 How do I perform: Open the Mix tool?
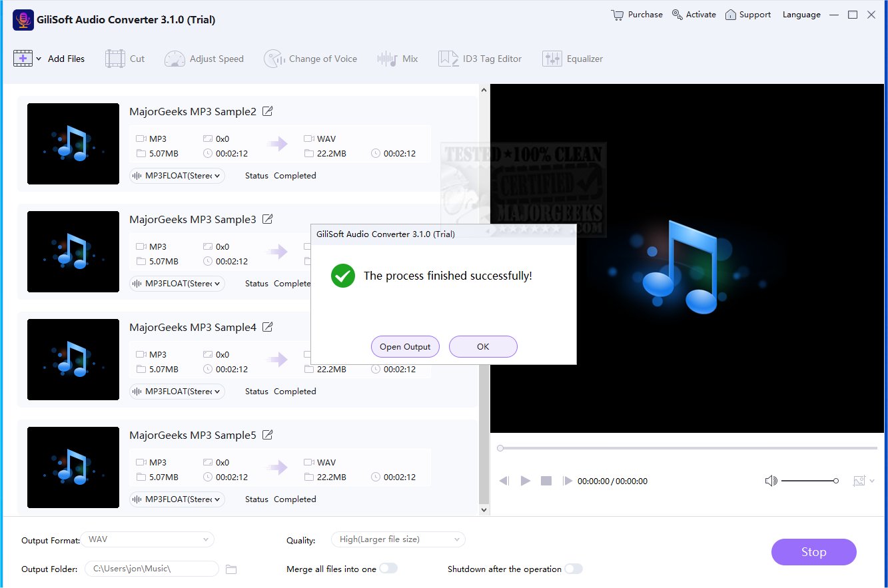(398, 59)
